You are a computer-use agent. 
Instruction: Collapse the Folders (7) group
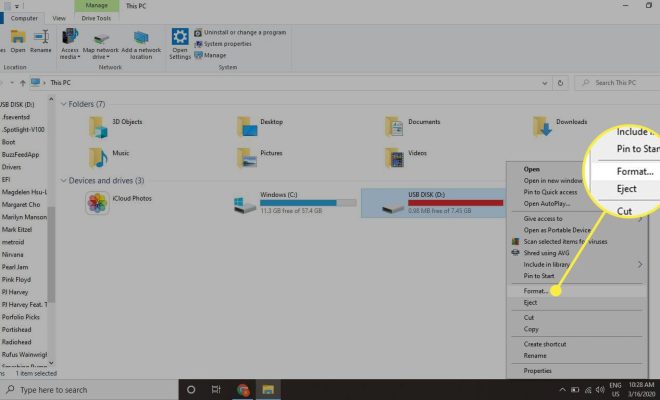64,104
